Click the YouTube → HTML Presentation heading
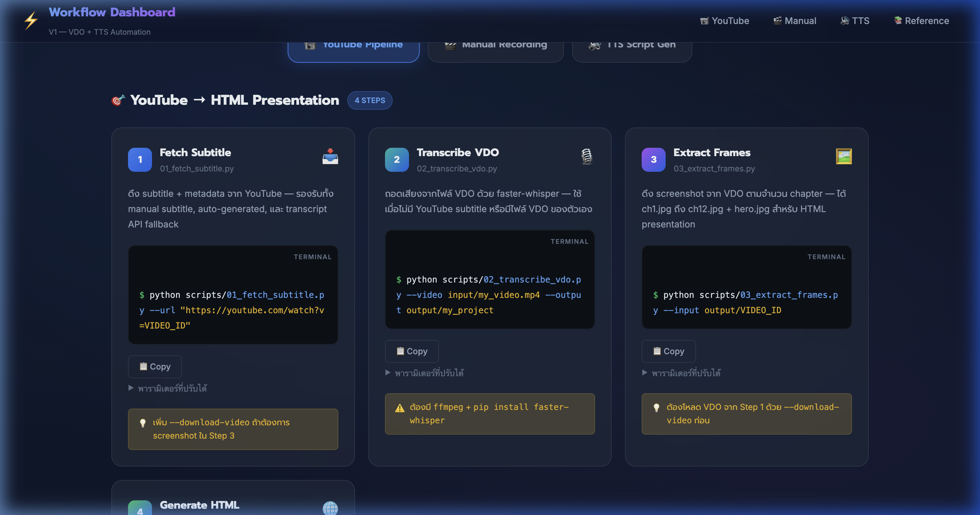Viewport: 980px width, 515px height. tap(234, 100)
